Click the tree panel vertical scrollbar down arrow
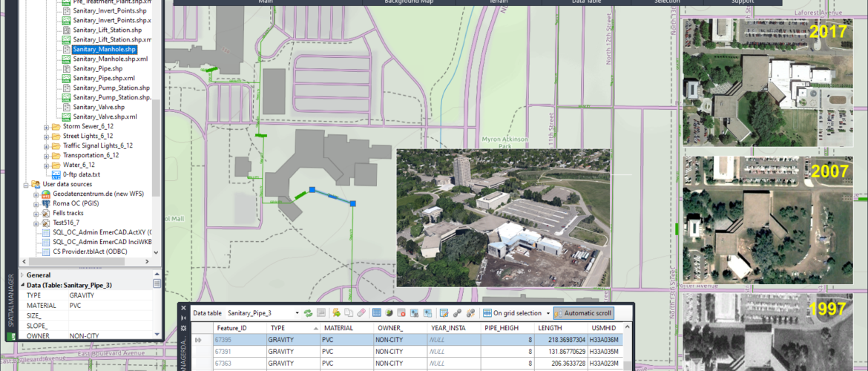The width and height of the screenshot is (868, 371). point(156,252)
